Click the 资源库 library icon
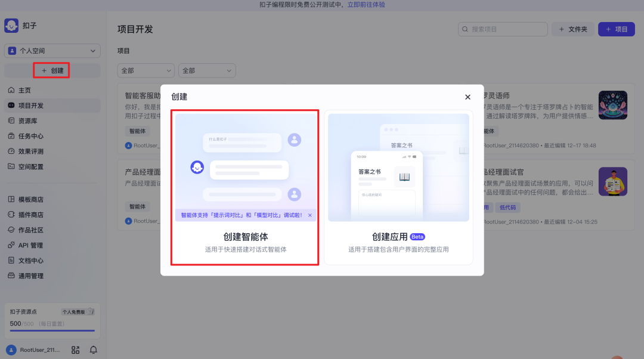The image size is (644, 359). (11, 121)
